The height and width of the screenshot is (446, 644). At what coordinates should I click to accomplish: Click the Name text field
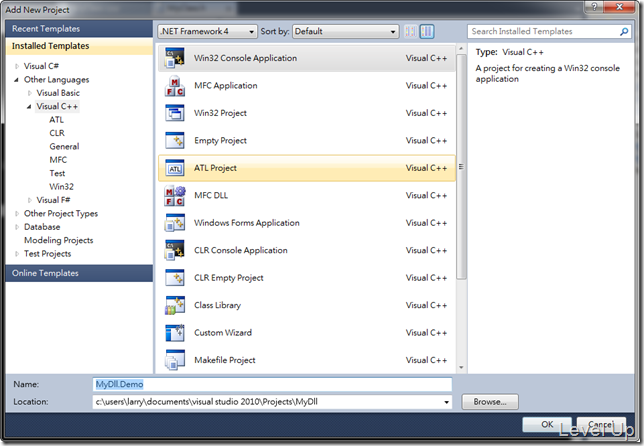(272, 384)
